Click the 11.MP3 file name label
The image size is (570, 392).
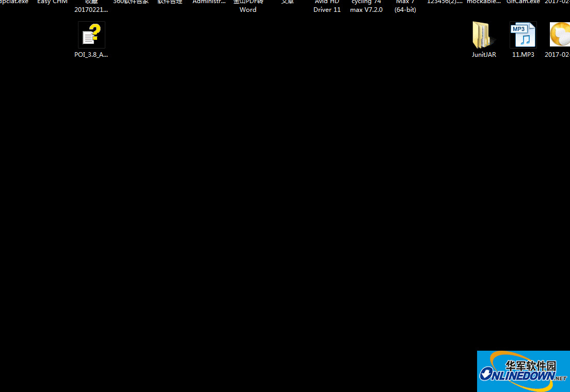523,55
